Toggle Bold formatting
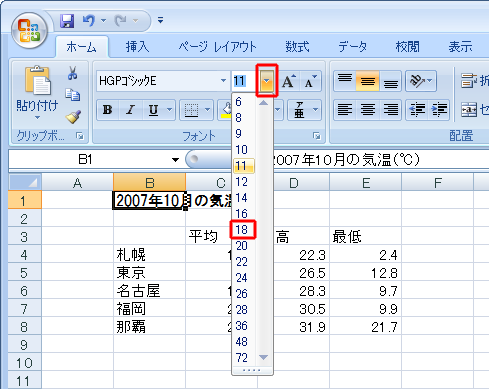The image size is (489, 389). pos(107,110)
